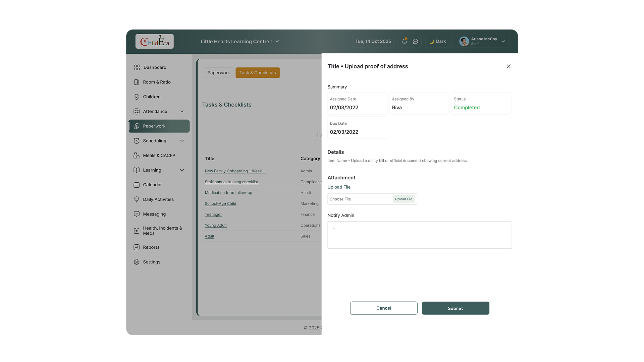Screen dimensions: 644x362
Task: Click the Settings gear icon
Action: pos(137,262)
